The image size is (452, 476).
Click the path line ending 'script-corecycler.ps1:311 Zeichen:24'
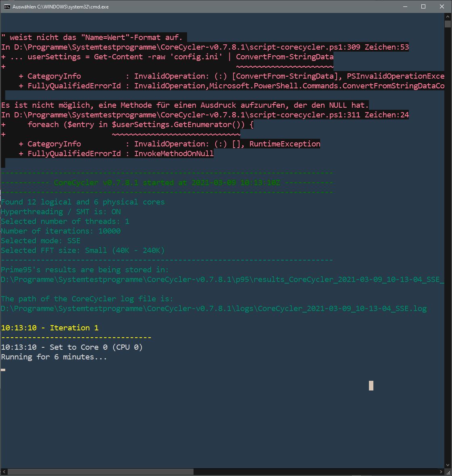(205, 115)
